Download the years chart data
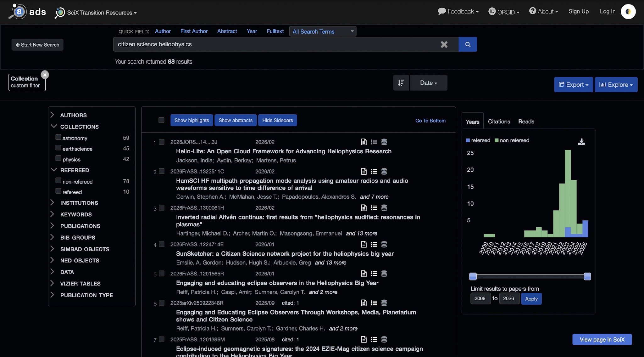Screen dimensions: 644x357 click(x=581, y=142)
